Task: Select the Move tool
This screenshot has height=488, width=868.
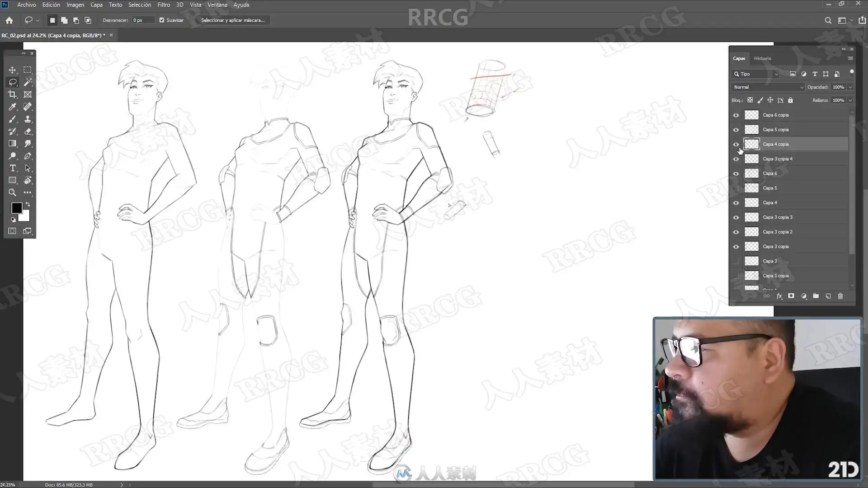Action: pyautogui.click(x=12, y=70)
